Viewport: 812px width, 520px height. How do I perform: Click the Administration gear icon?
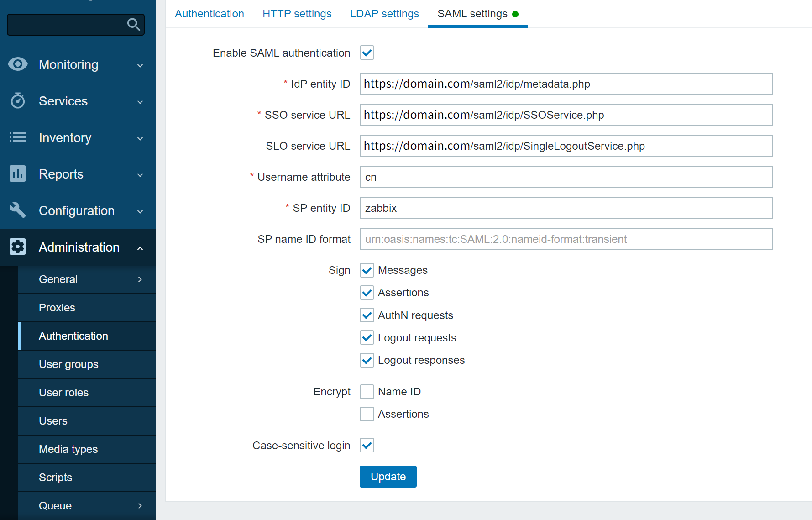(18, 247)
